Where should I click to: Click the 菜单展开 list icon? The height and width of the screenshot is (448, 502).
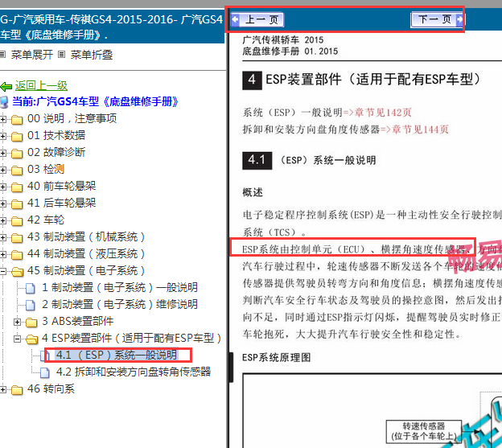click(3, 55)
